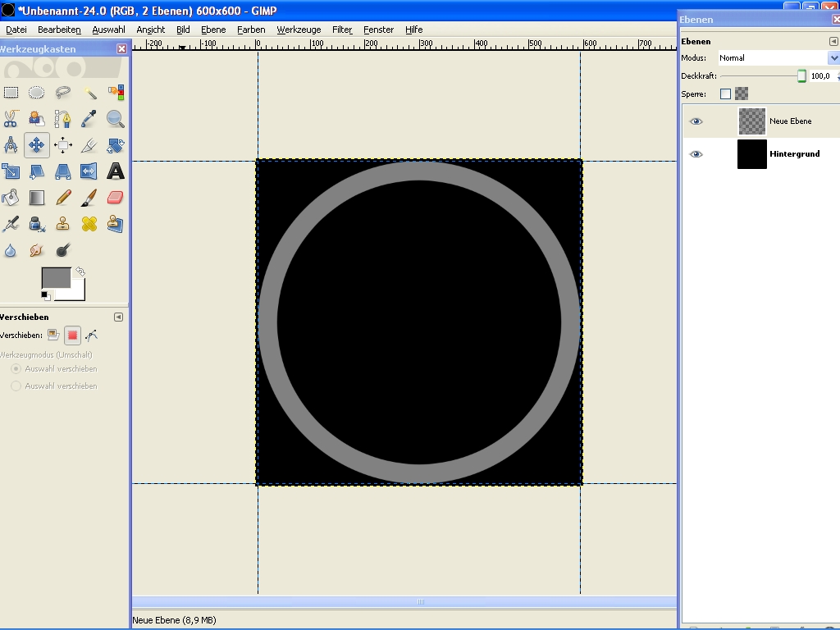Swap foreground and background colors

80,272
